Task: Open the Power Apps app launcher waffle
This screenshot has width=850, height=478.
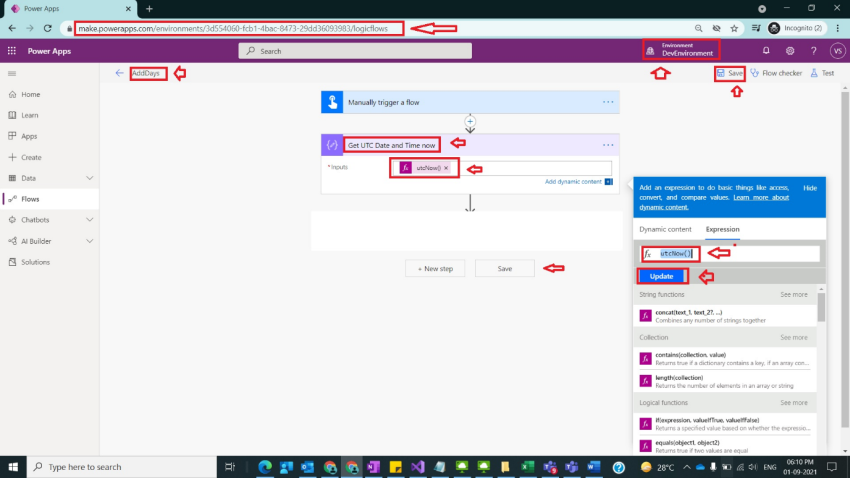Action: point(11,51)
